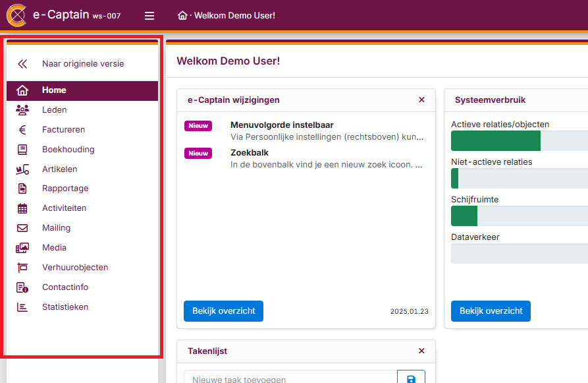Click the home icon in breadcrumb

(182, 16)
